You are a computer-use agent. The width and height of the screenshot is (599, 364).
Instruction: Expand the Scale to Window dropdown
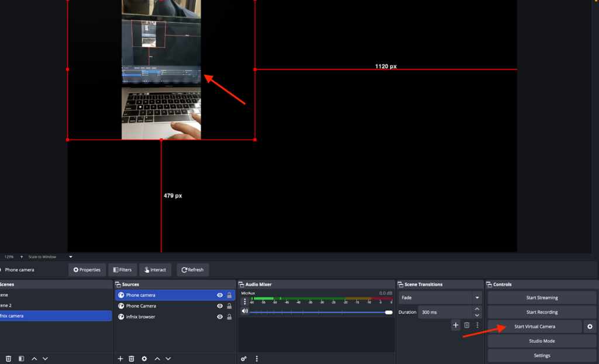(x=71, y=256)
